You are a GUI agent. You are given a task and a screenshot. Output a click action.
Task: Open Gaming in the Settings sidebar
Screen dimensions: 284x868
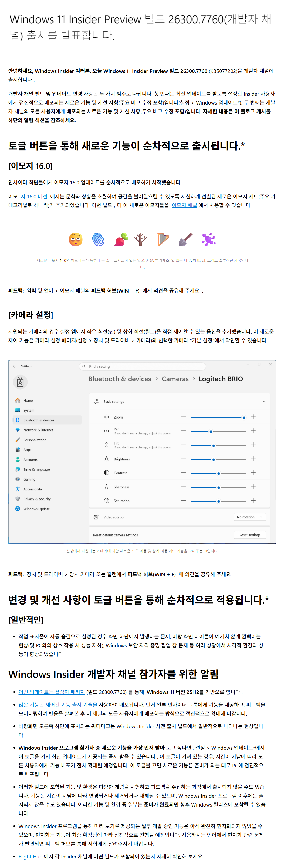click(47, 479)
